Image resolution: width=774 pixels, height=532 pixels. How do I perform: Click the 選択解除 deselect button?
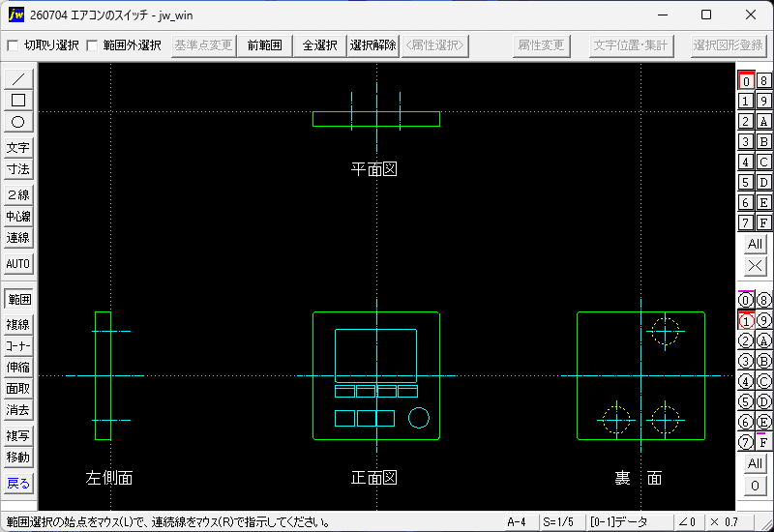(x=373, y=45)
